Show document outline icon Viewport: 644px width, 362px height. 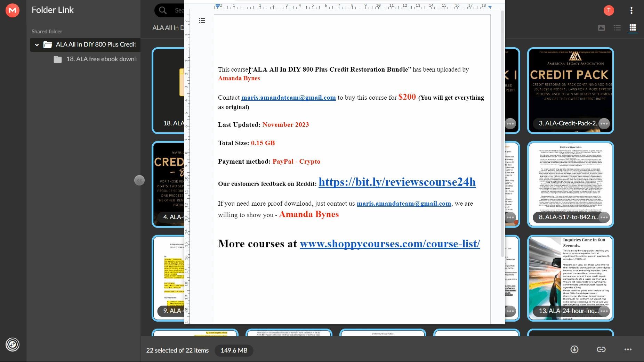tap(202, 20)
